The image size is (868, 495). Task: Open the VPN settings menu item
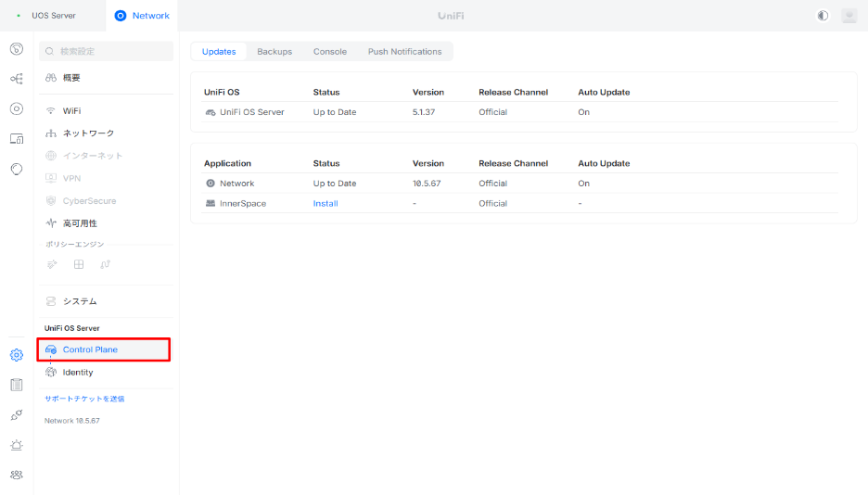pos(106,178)
